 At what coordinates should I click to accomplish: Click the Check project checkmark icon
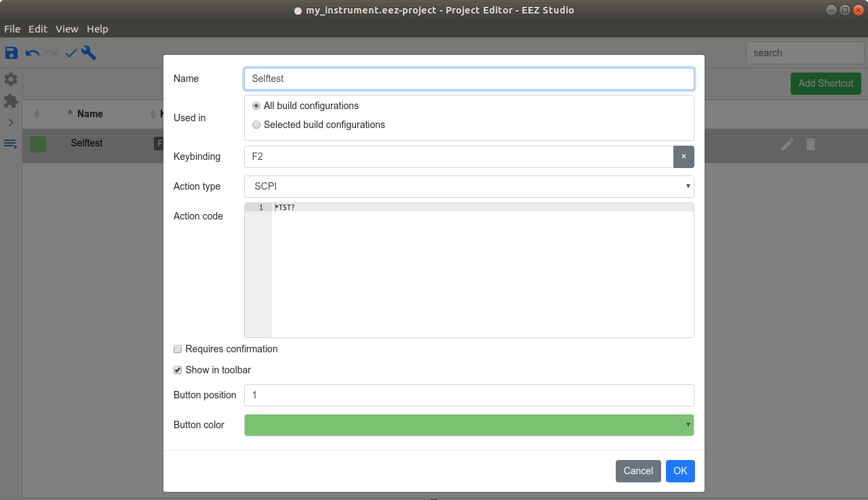click(71, 53)
